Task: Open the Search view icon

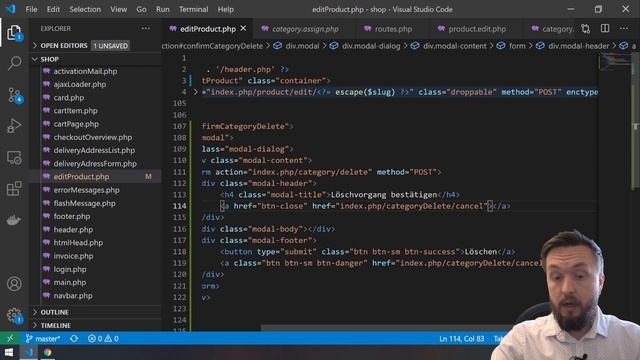Action: (x=14, y=63)
